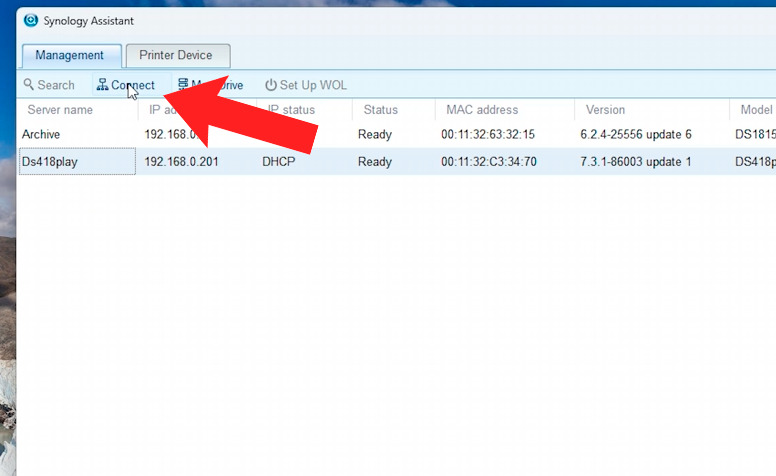
Task: Click Ready status in Ds418play row
Action: [375, 162]
